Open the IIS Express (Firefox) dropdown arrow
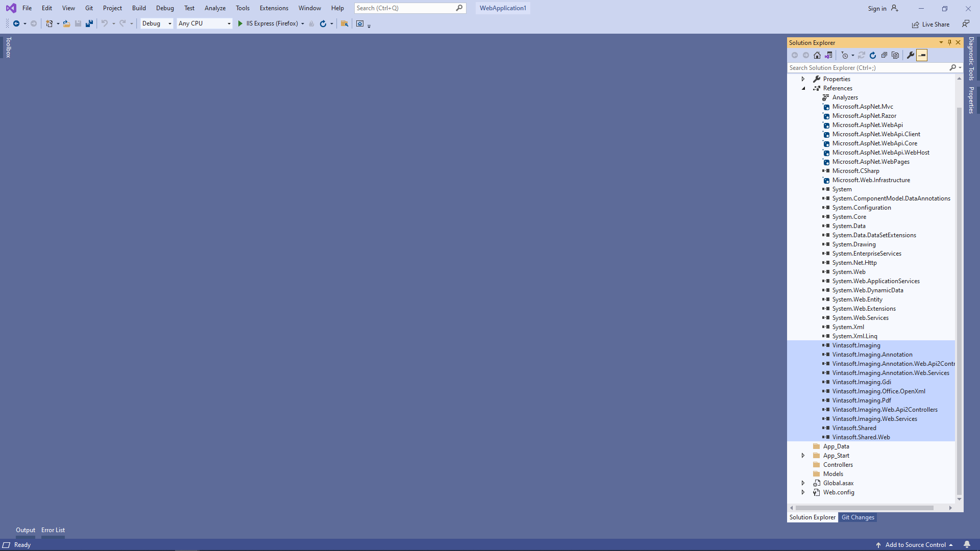 (x=303, y=23)
